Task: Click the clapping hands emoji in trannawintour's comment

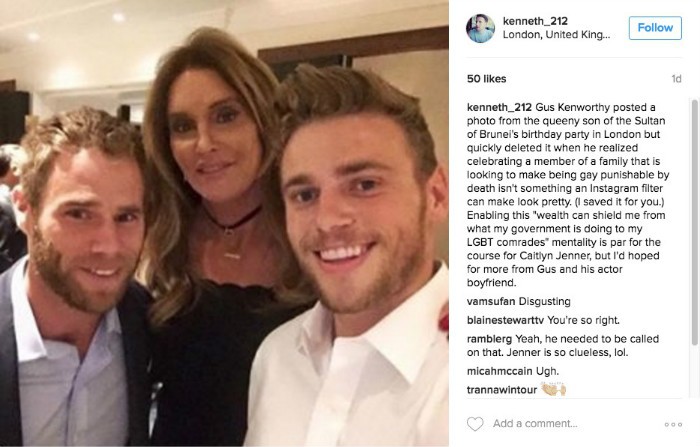Action: [553, 389]
